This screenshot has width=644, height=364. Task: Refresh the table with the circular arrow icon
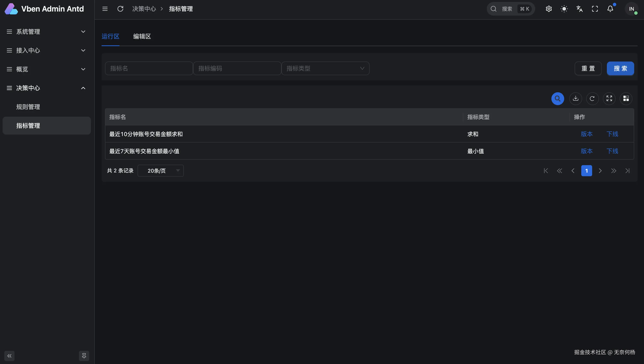592,98
